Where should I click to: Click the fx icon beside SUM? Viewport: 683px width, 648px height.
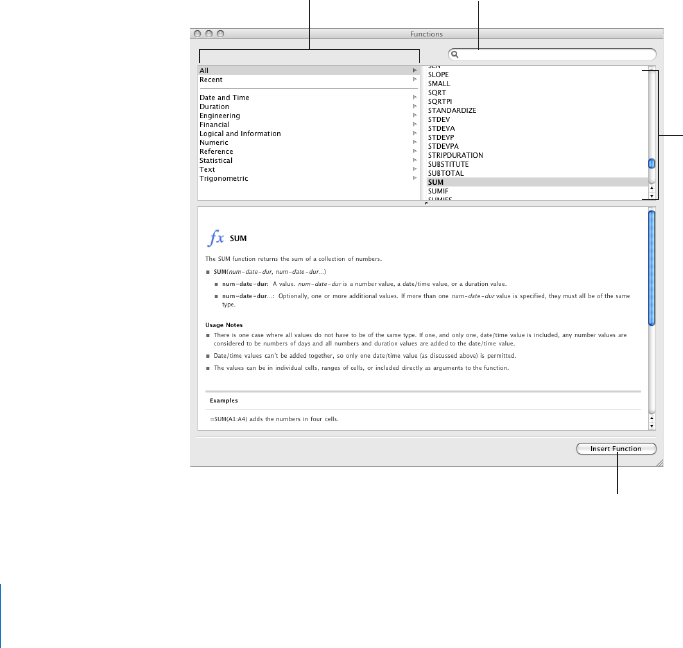[x=216, y=238]
